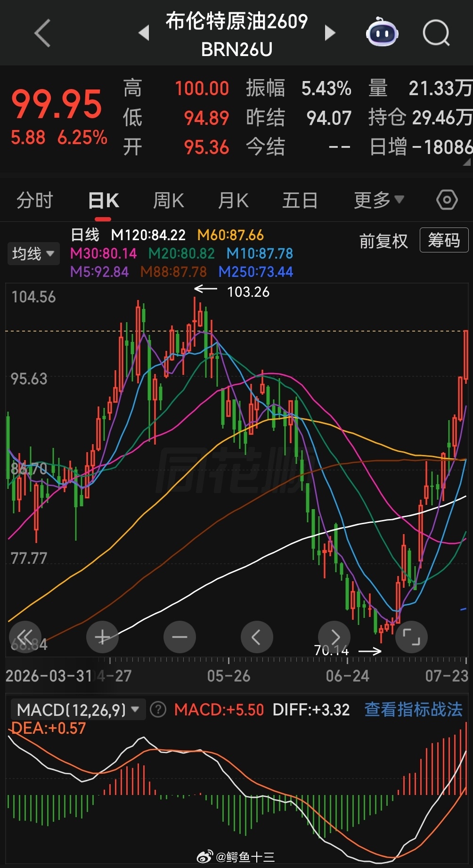Tap the M5:92.84 moving average label
The height and width of the screenshot is (868, 473).
click(99, 272)
